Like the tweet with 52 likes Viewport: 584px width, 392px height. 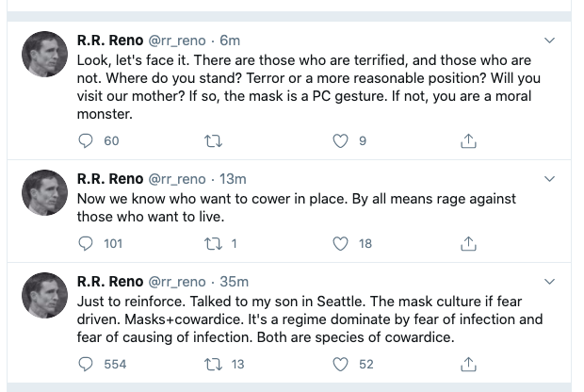342,364
